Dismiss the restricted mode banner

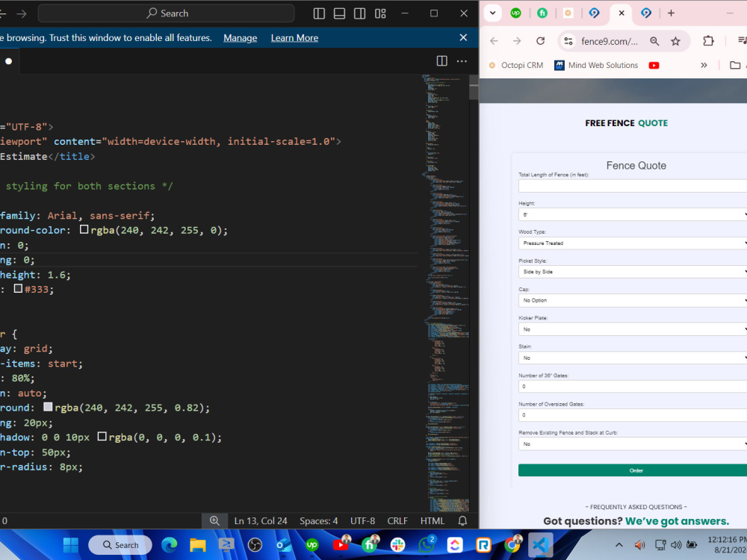click(463, 37)
